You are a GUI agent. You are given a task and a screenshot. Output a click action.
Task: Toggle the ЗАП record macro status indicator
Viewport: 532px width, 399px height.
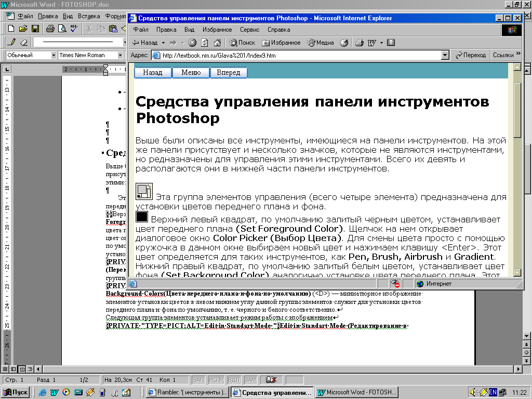tap(199, 380)
